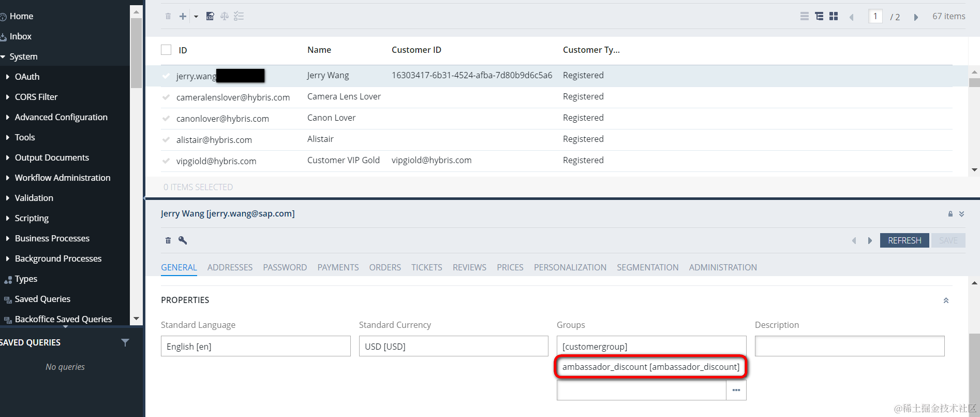
Task: Collapse editor with double chevron icon
Action: (962, 214)
